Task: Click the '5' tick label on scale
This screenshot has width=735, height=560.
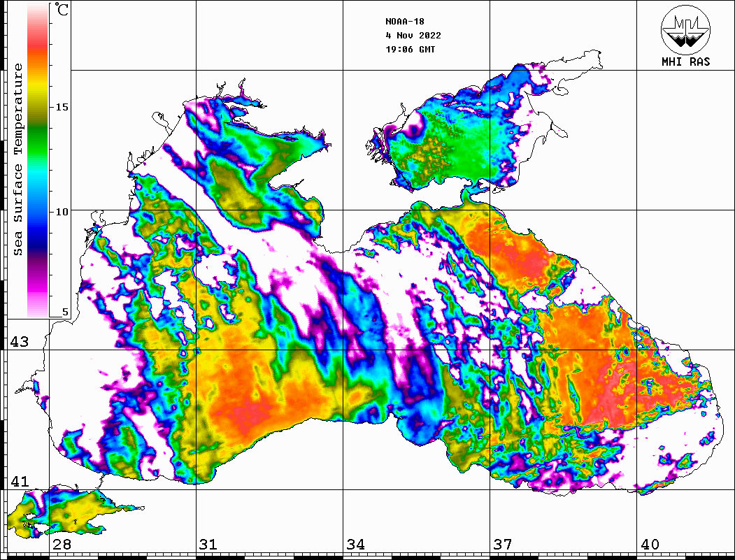Action: (x=65, y=312)
